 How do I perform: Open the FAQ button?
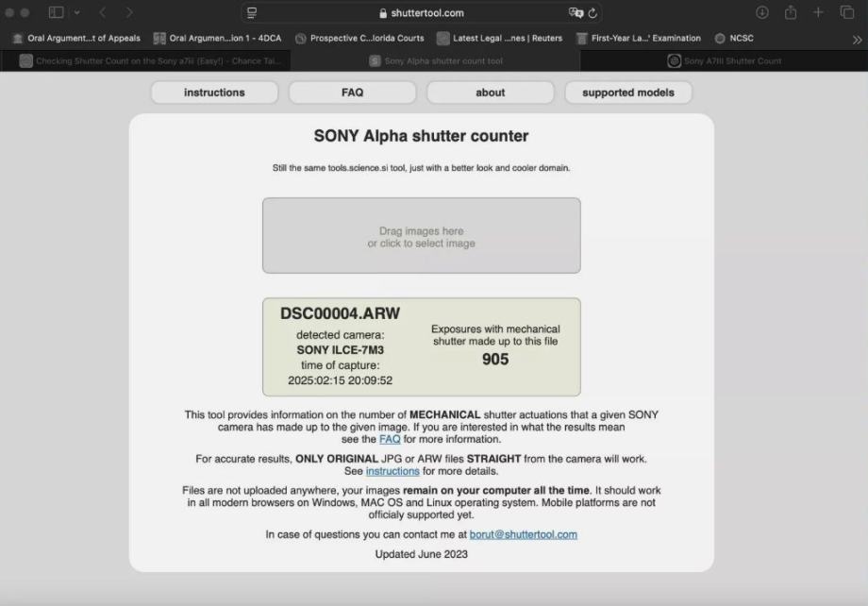(x=353, y=93)
